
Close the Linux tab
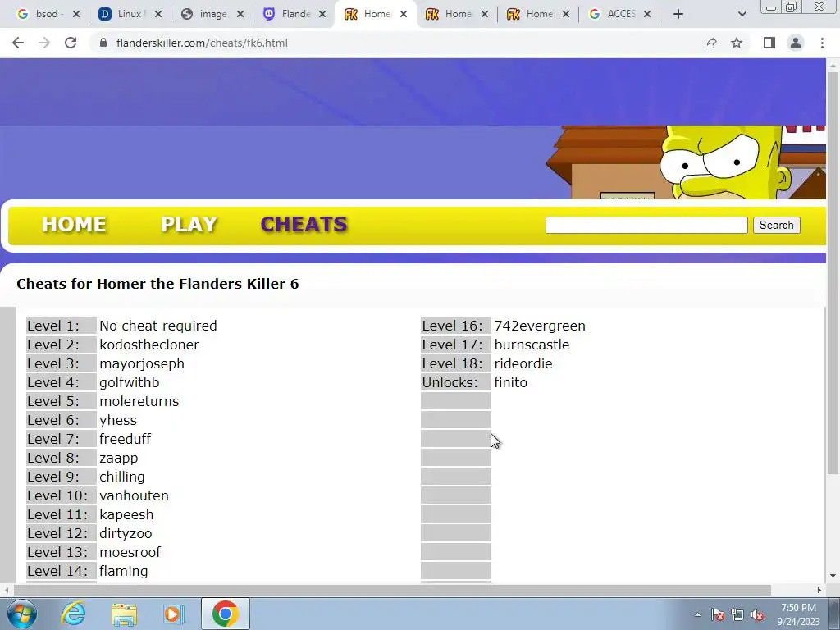click(158, 14)
